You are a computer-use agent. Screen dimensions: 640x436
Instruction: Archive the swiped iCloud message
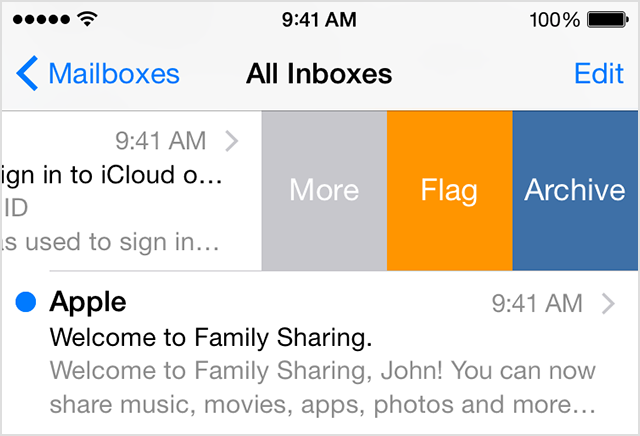coord(575,190)
